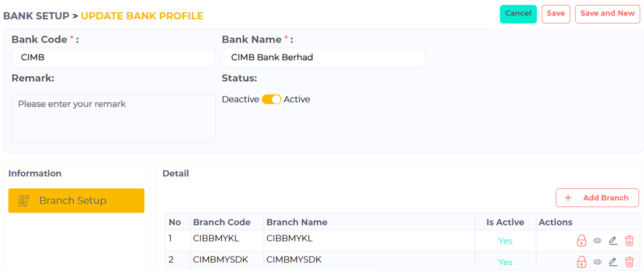Edit branch CIMBMYSDK with the pencil icon
644x280 pixels.
point(613,261)
